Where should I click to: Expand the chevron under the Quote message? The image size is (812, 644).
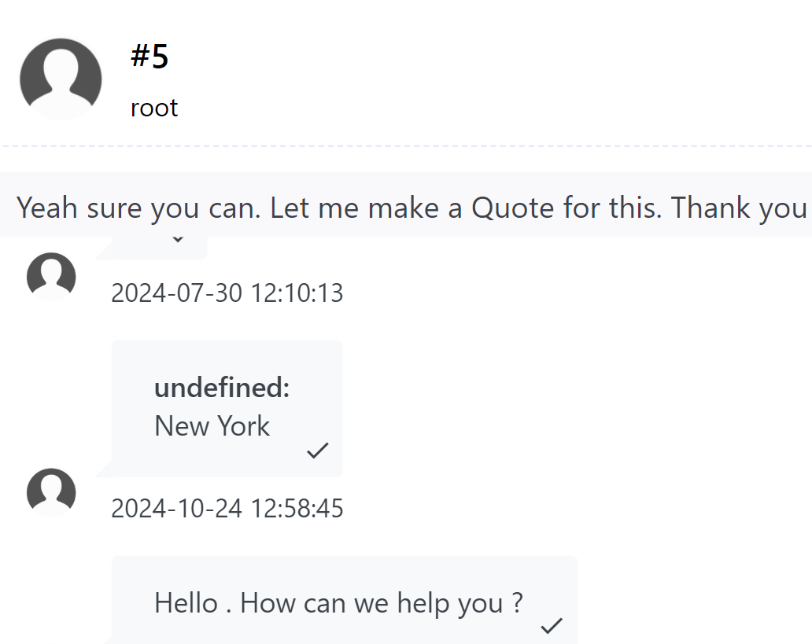click(x=178, y=240)
